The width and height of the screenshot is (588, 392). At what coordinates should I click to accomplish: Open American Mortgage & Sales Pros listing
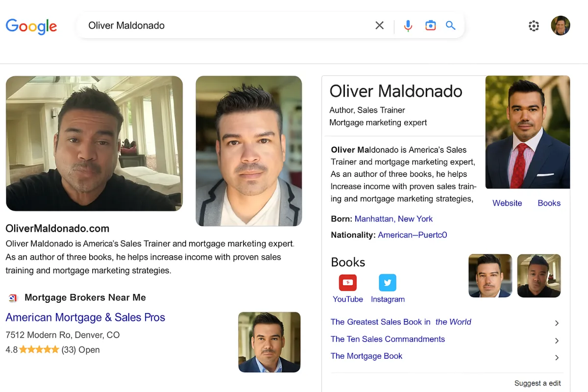tap(85, 317)
